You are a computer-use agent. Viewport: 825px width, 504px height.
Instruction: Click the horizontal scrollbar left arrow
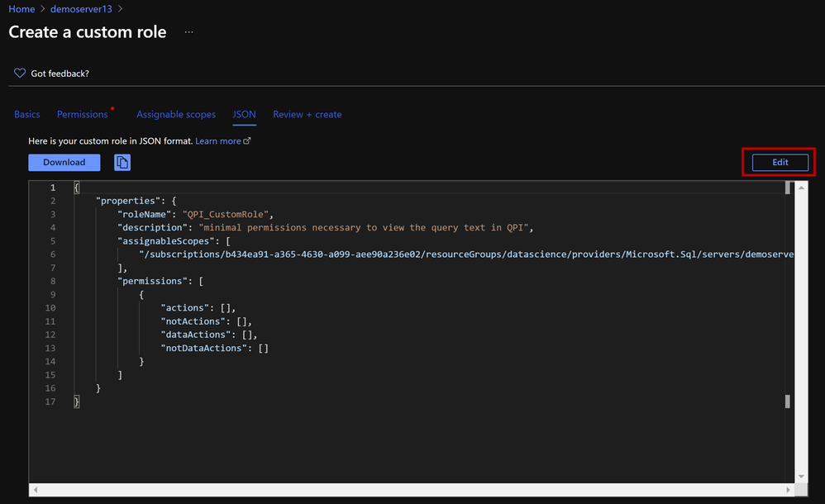(x=36, y=490)
